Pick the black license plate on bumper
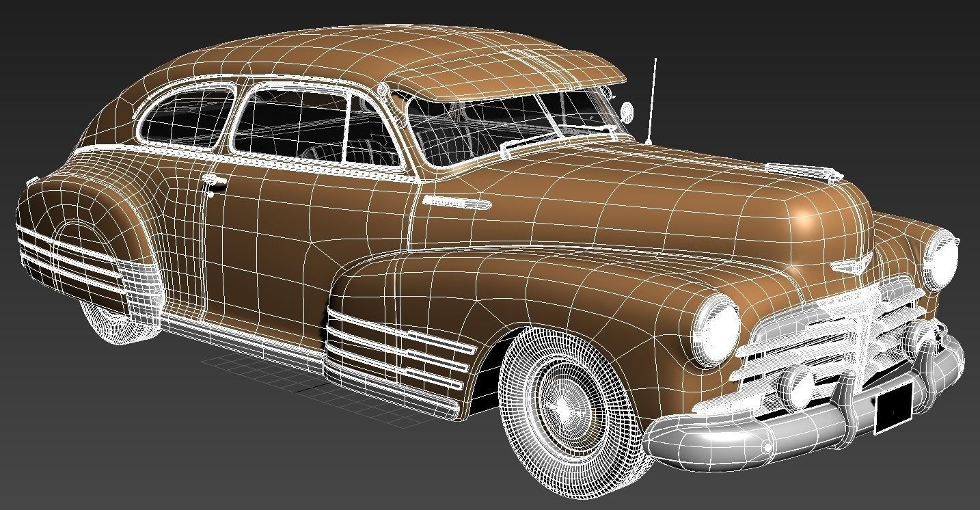Screen dimensions: 980x510 [893, 408]
